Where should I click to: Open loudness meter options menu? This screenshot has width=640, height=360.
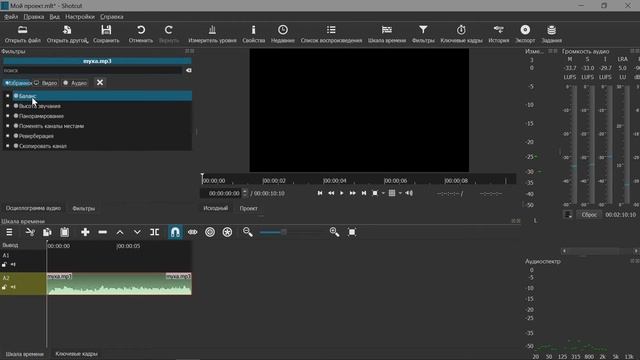567,215
